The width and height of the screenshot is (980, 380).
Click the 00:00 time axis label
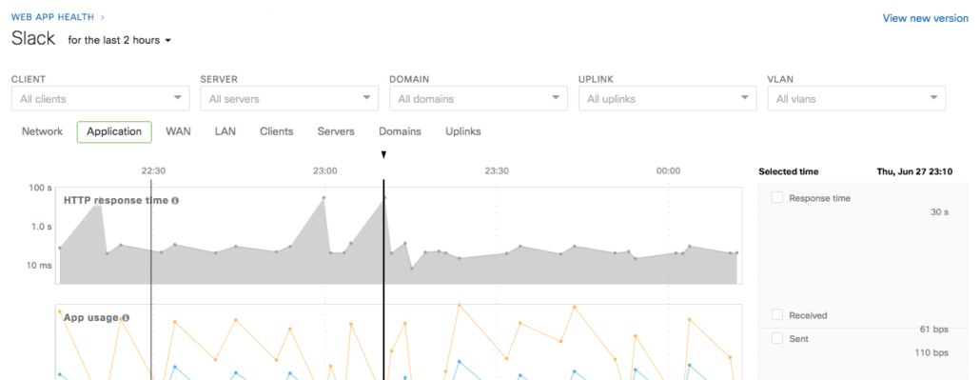click(x=668, y=170)
